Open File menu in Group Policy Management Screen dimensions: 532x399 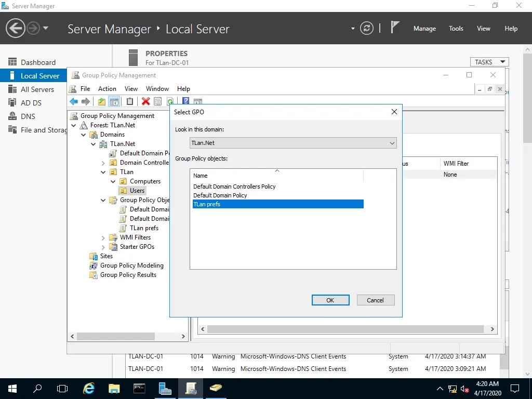point(85,88)
